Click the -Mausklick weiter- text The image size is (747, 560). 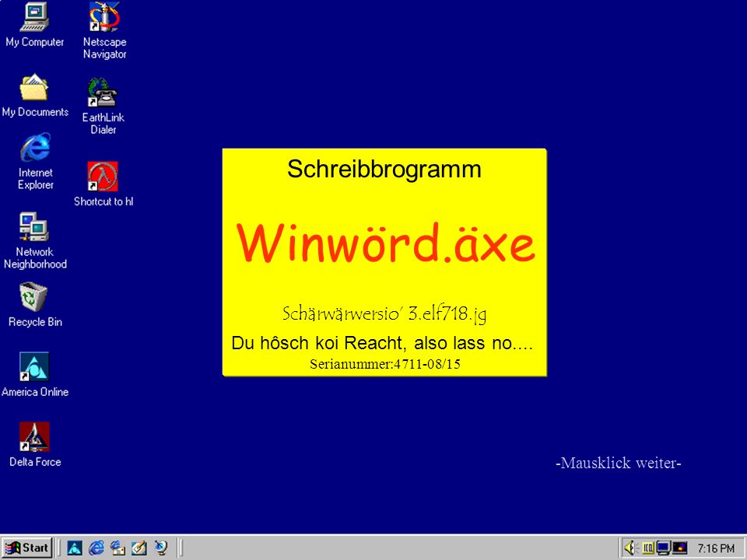point(619,463)
